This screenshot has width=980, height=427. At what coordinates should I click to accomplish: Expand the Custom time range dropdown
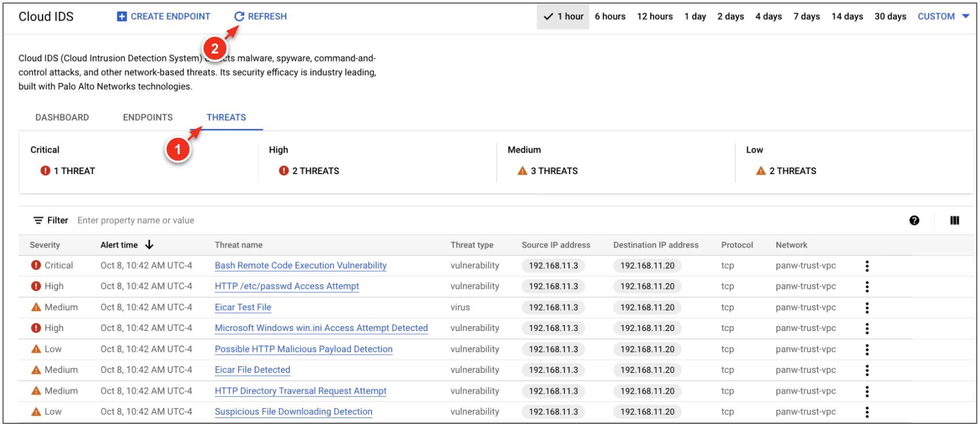click(x=965, y=17)
